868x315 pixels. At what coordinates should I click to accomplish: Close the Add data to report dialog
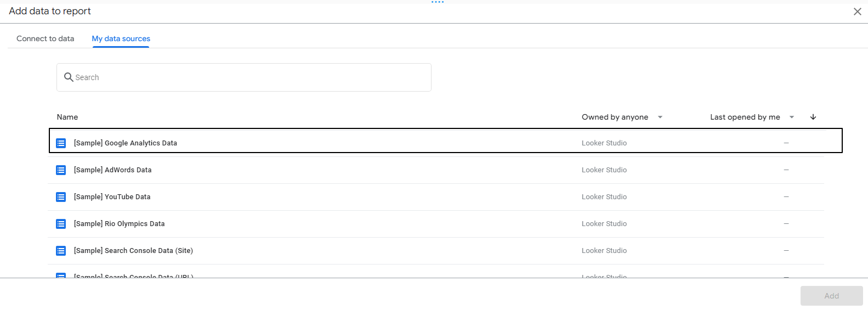click(x=858, y=12)
